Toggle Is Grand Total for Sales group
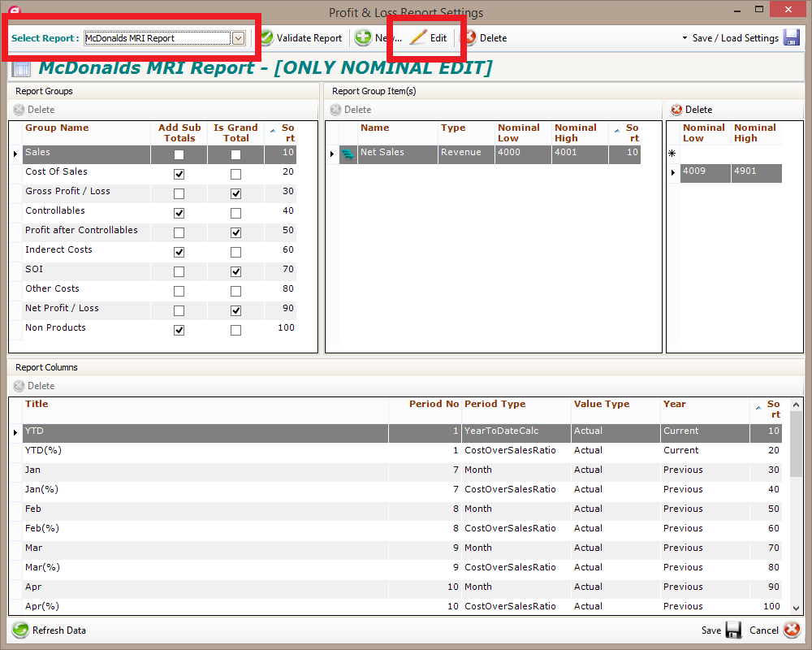The image size is (812, 650). point(235,154)
